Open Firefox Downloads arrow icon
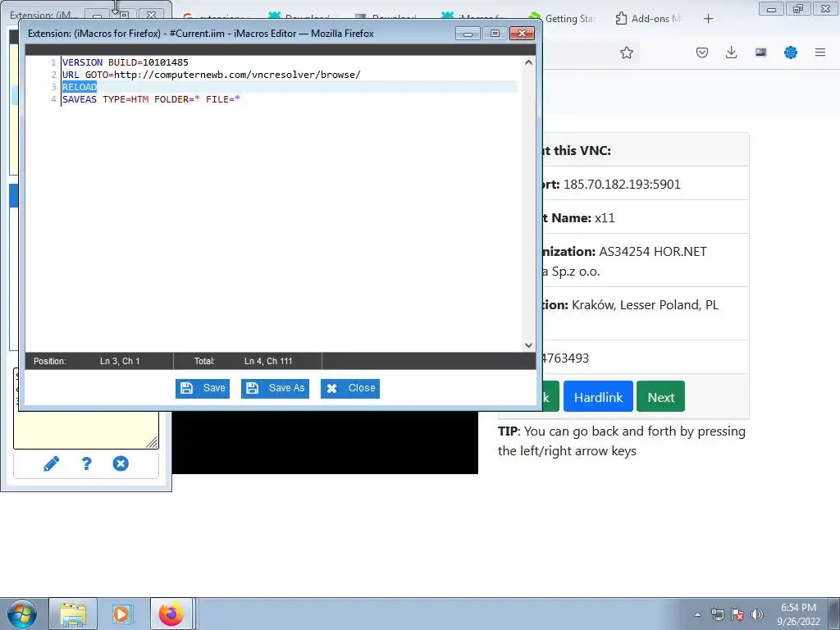The image size is (840, 630). point(731,52)
